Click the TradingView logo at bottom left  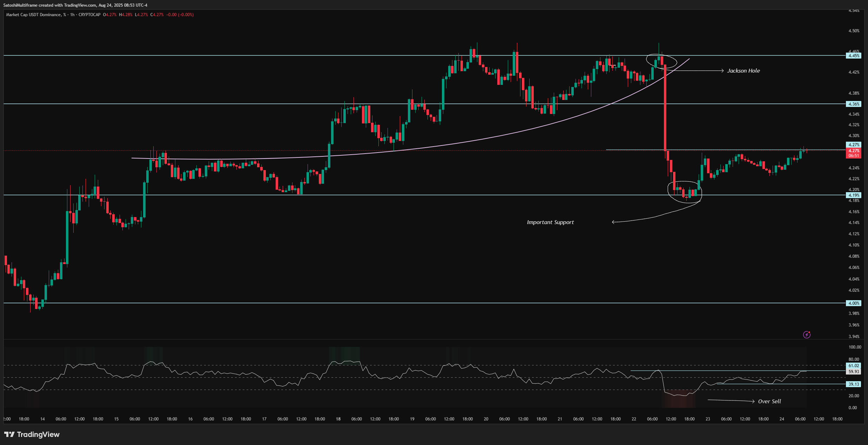pos(32,434)
